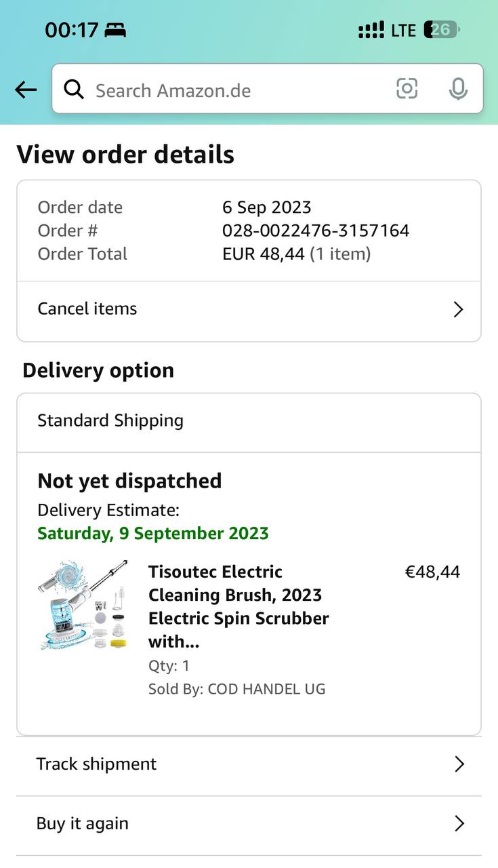Tap the battery level indicator
The image size is (498, 868).
pos(442,30)
